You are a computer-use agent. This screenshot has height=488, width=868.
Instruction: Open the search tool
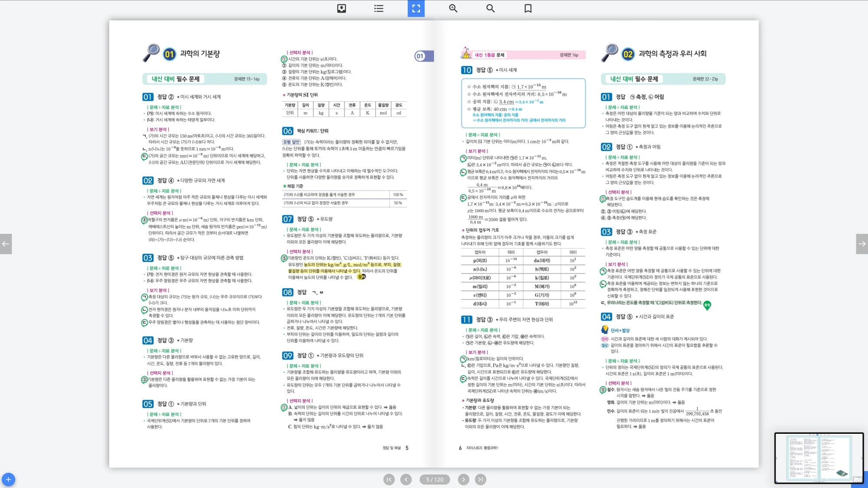tap(490, 8)
